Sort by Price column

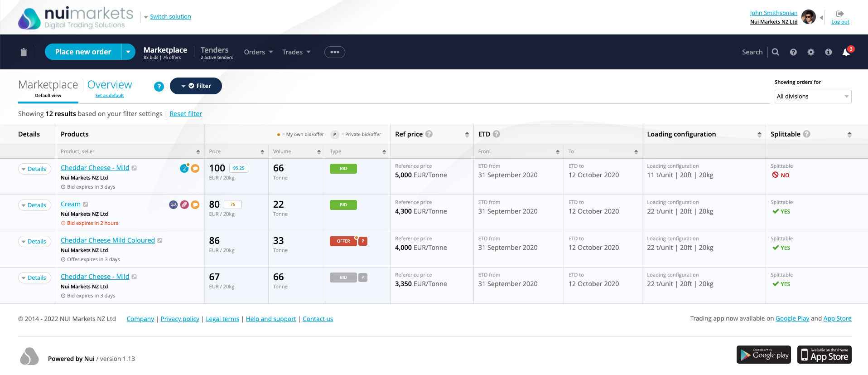point(262,152)
